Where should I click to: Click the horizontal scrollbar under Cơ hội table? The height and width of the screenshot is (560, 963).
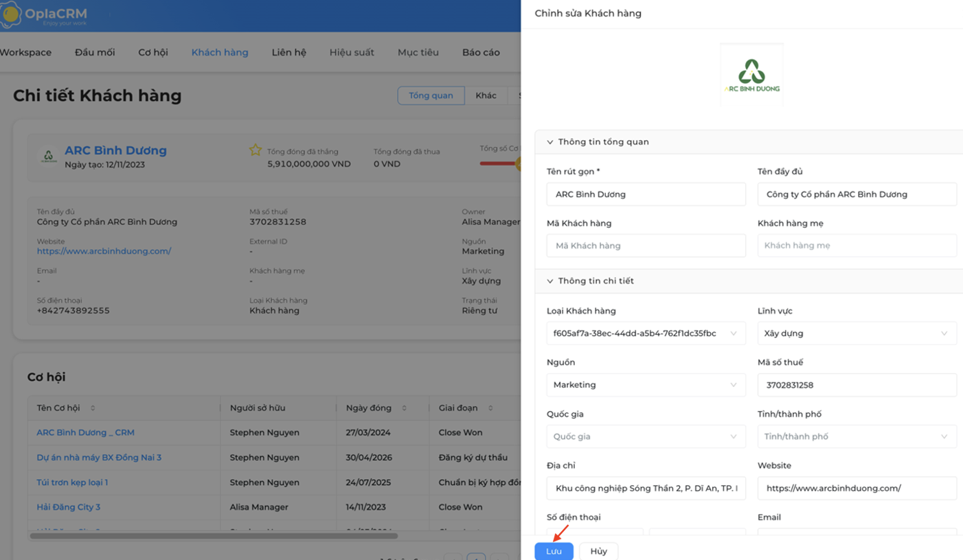[x=214, y=536]
